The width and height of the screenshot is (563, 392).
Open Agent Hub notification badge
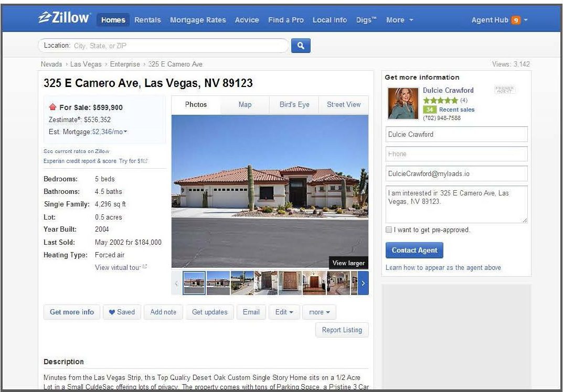[x=516, y=20]
